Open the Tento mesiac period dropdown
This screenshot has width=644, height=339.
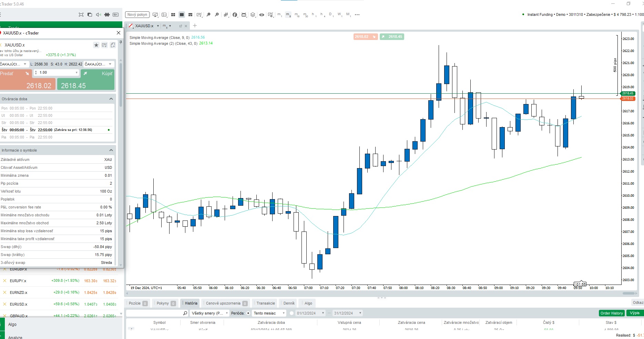point(269,313)
